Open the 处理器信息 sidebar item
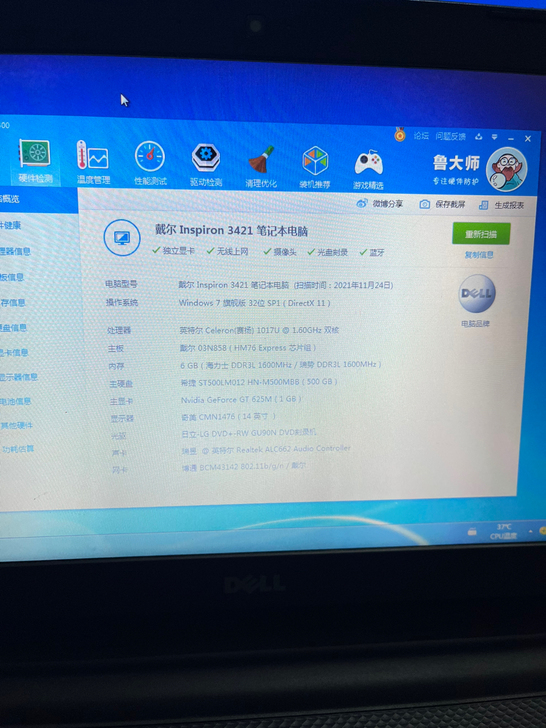The width and height of the screenshot is (546, 728). 15,251
